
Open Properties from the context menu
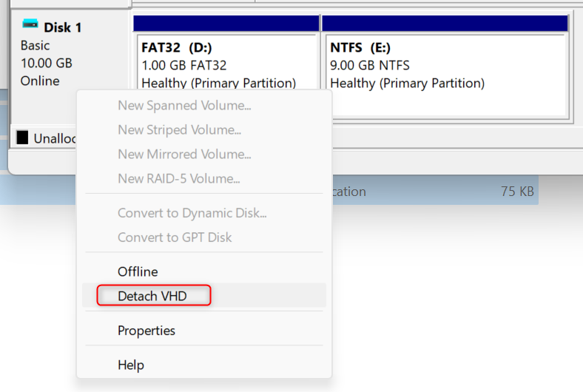click(146, 331)
